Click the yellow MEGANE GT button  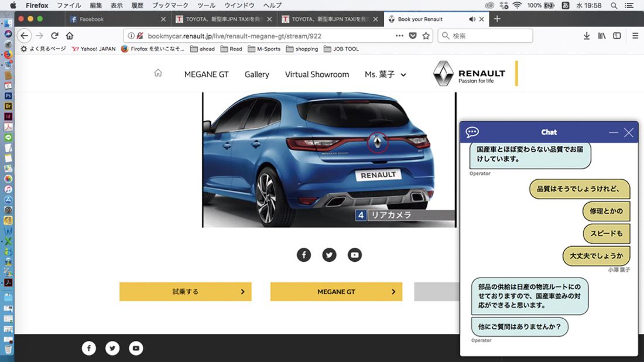pos(336,291)
